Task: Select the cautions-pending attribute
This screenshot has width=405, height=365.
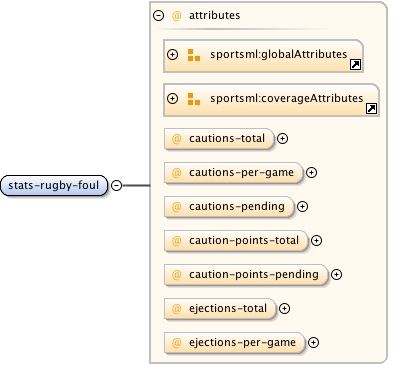Action: pos(229,207)
